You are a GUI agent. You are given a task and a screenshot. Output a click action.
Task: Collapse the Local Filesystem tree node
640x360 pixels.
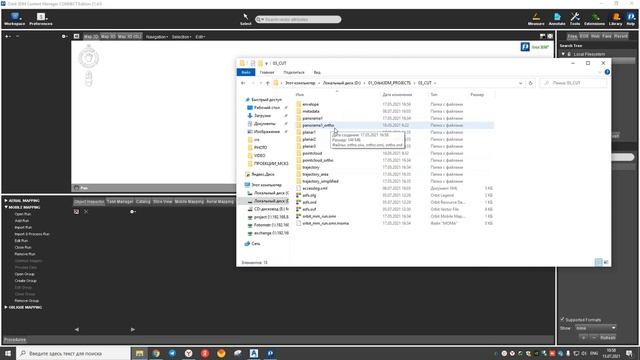563,54
